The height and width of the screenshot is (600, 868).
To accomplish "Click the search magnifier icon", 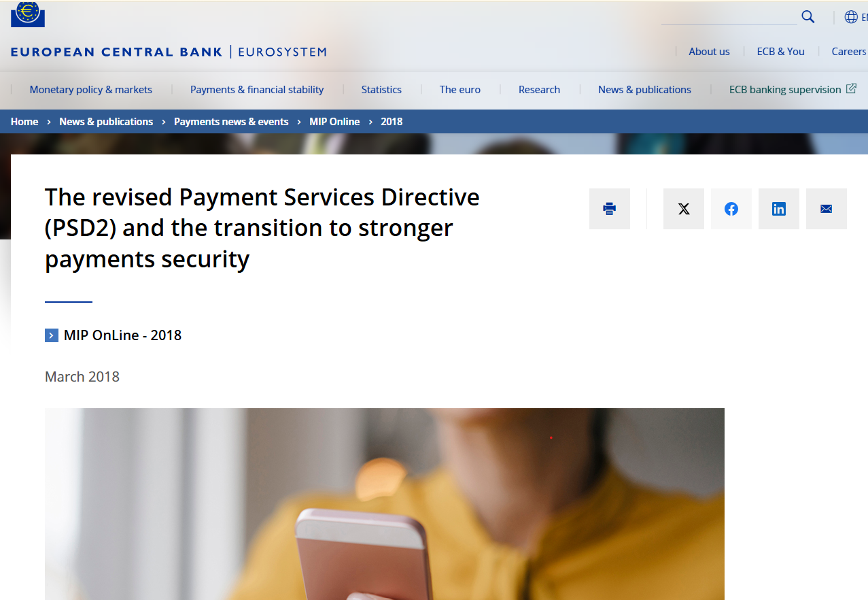I will (808, 17).
